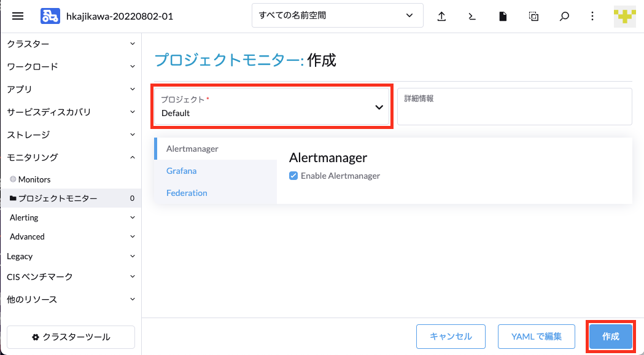Screen dimensions: 644x355
Task: Open the すべての名前空間 namespace dropdown
Action: point(338,15)
